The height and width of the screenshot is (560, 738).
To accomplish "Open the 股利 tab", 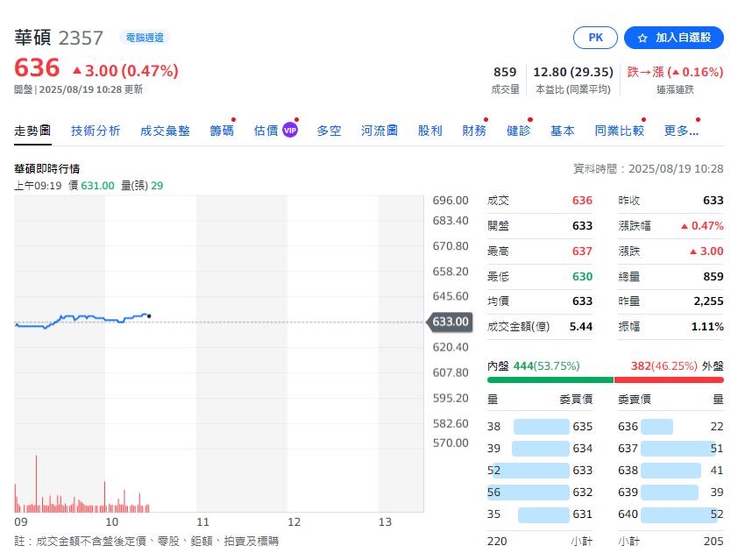I will click(430, 131).
